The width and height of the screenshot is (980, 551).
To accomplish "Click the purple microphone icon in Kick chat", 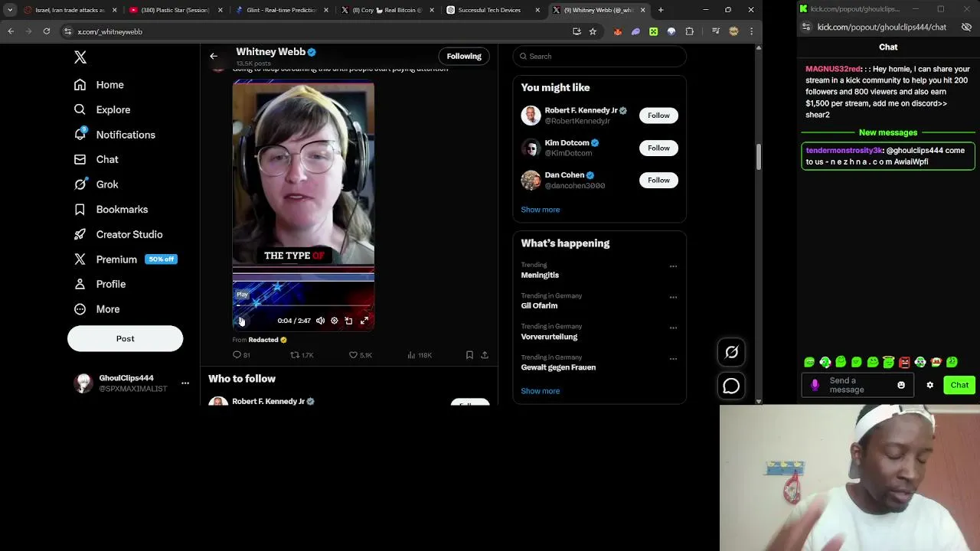I will (815, 385).
